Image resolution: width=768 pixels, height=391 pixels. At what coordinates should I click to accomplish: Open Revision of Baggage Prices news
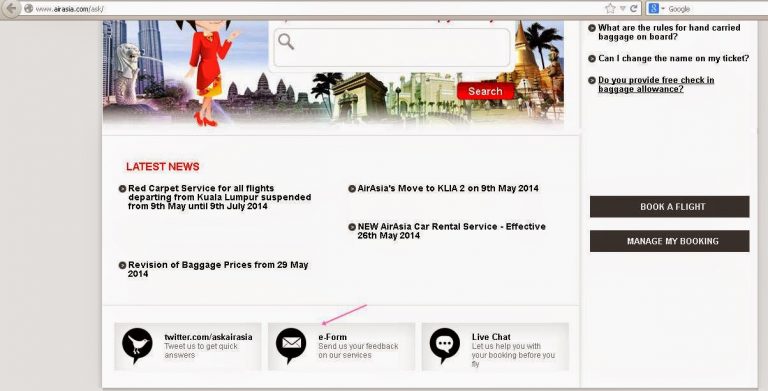point(218,269)
